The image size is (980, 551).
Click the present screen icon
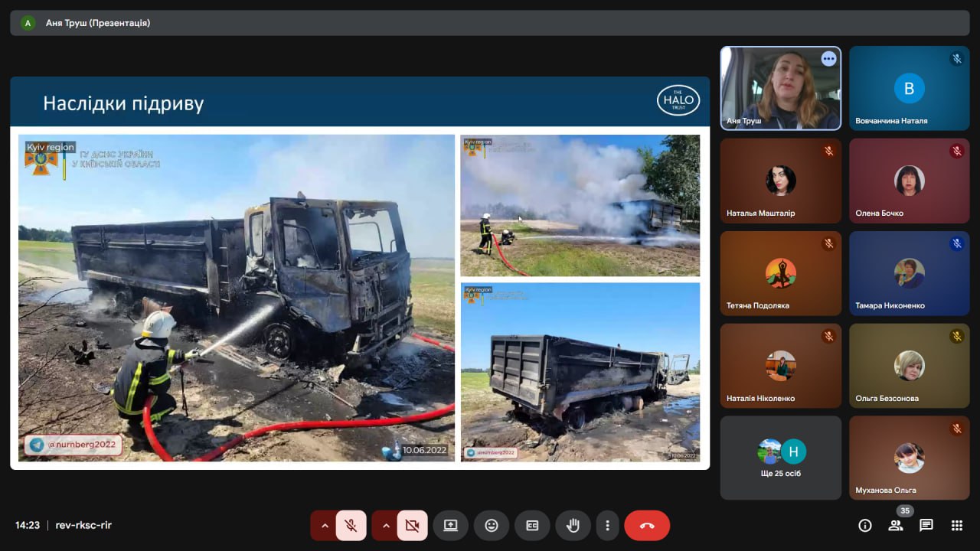point(450,526)
